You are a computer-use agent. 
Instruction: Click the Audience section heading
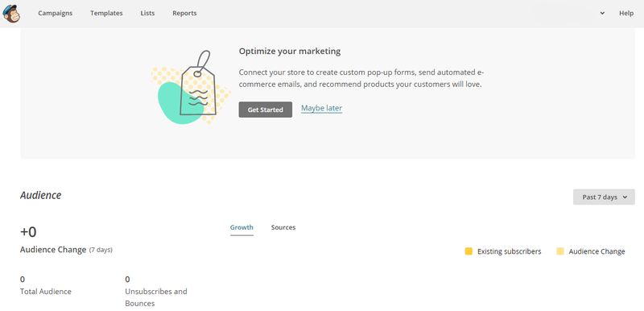pos(41,195)
